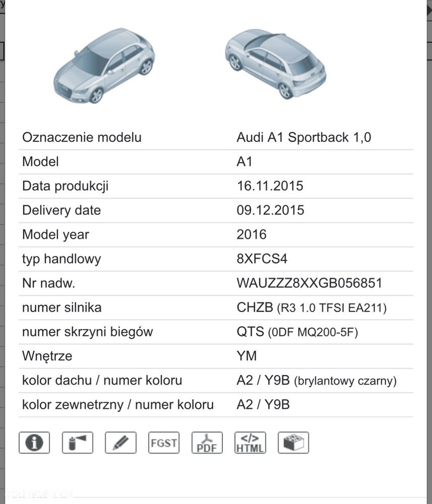Select model name Audi A1 Sportback 1,0

click(x=304, y=137)
